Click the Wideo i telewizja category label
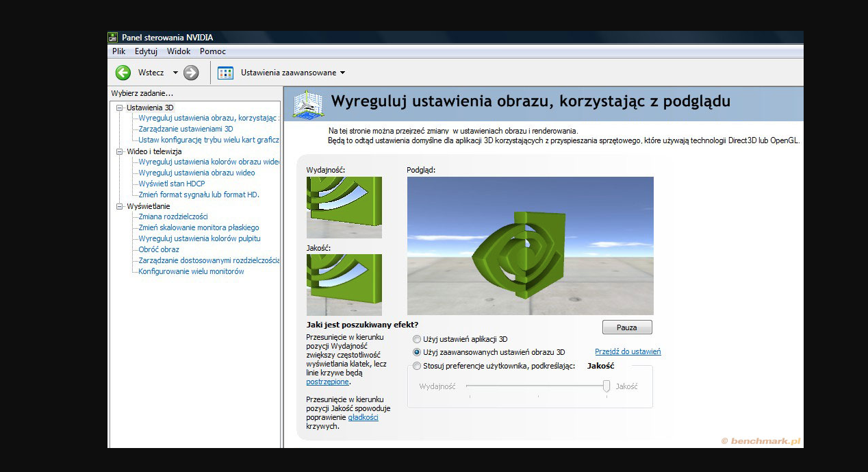Viewport: 868px width, 472px height. click(x=154, y=151)
